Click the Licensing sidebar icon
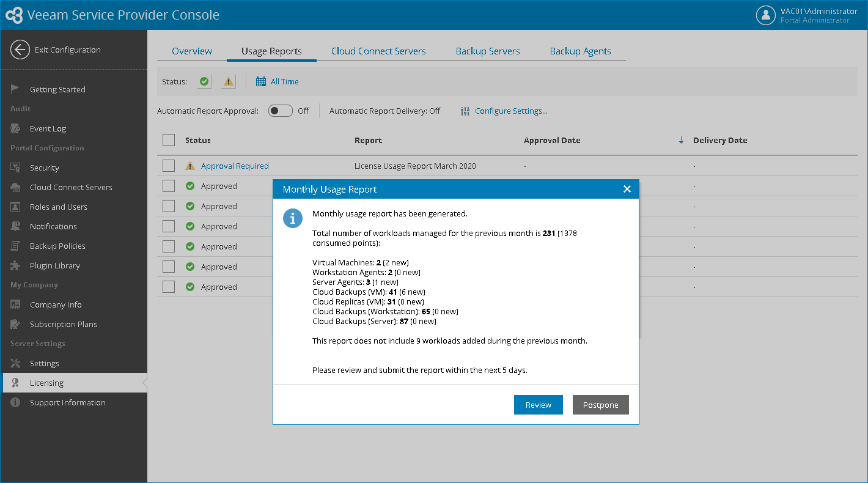This screenshot has width=868, height=483. click(16, 383)
